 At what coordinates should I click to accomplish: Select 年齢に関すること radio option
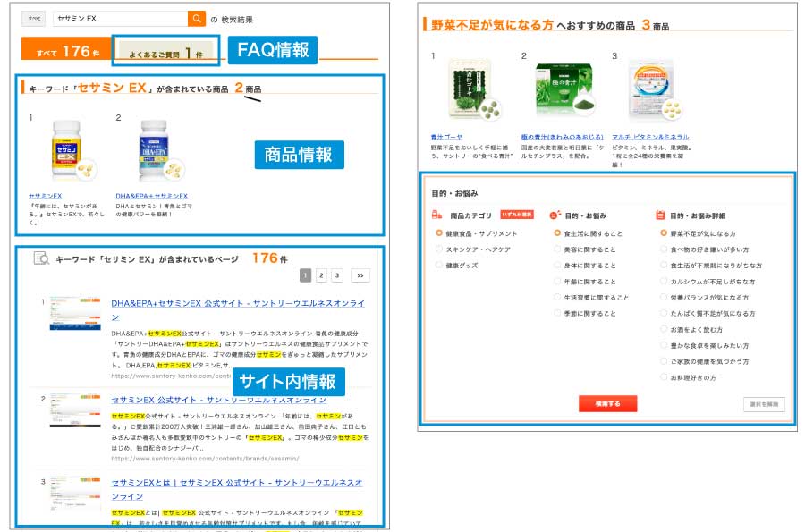[x=557, y=281]
